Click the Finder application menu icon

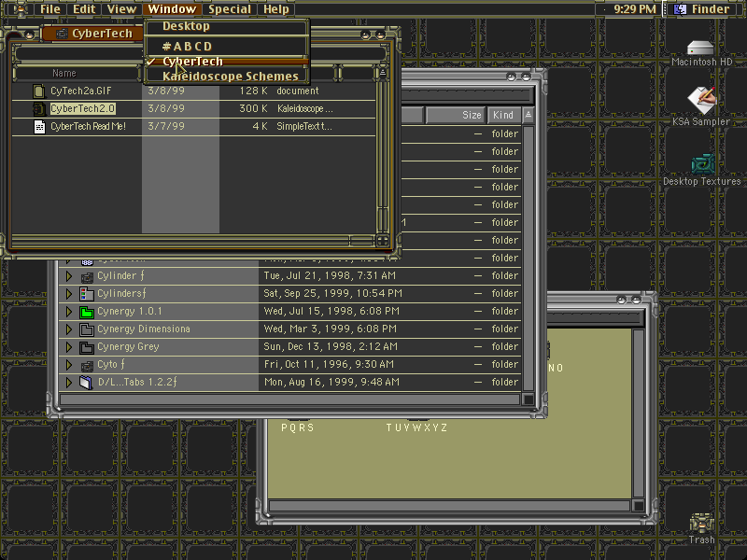click(x=680, y=9)
